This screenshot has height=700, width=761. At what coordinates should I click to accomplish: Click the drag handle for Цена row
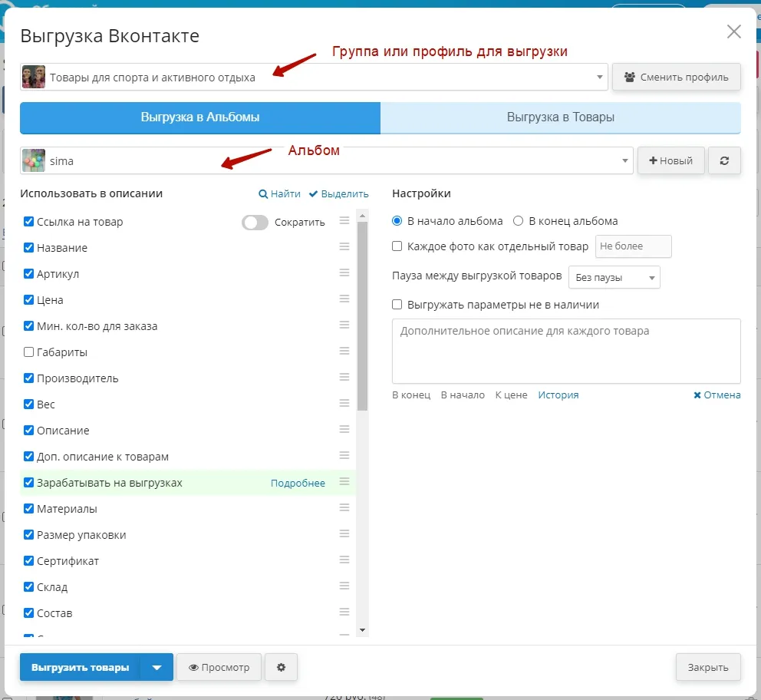tap(344, 299)
